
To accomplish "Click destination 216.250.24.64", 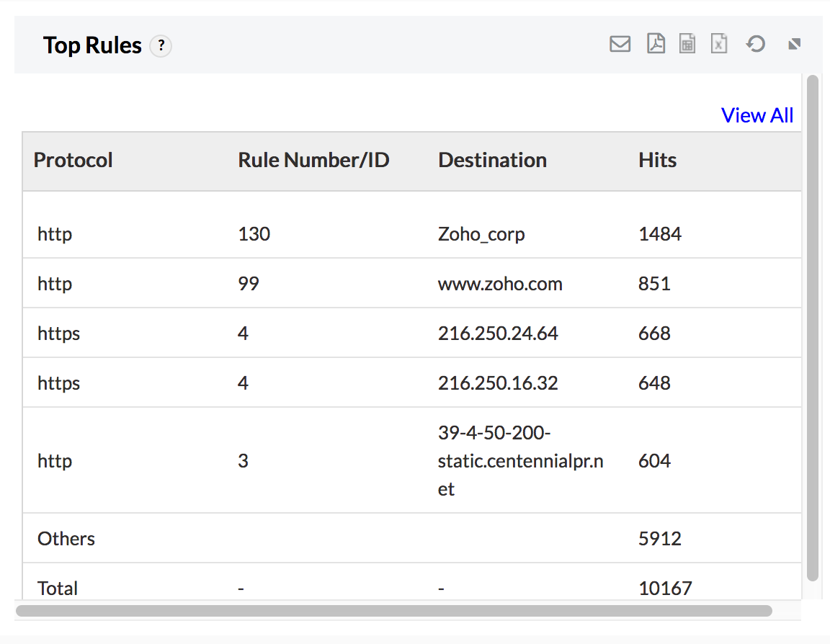I will [498, 334].
